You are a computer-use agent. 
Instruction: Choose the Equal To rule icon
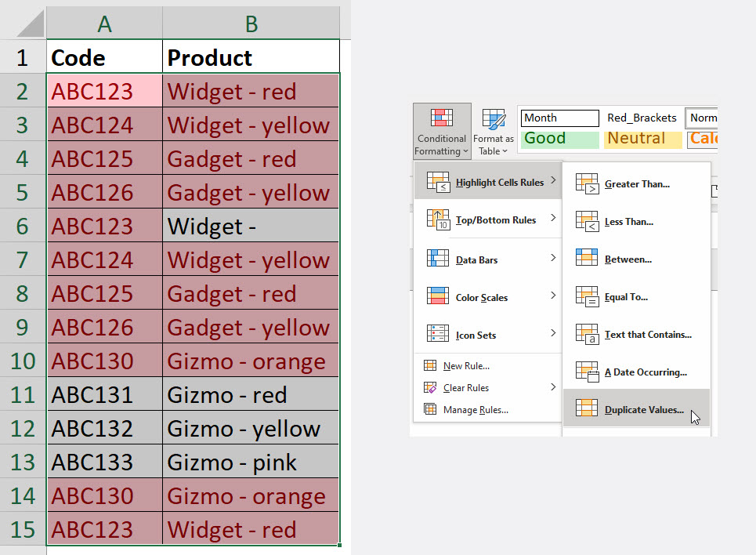coord(587,296)
